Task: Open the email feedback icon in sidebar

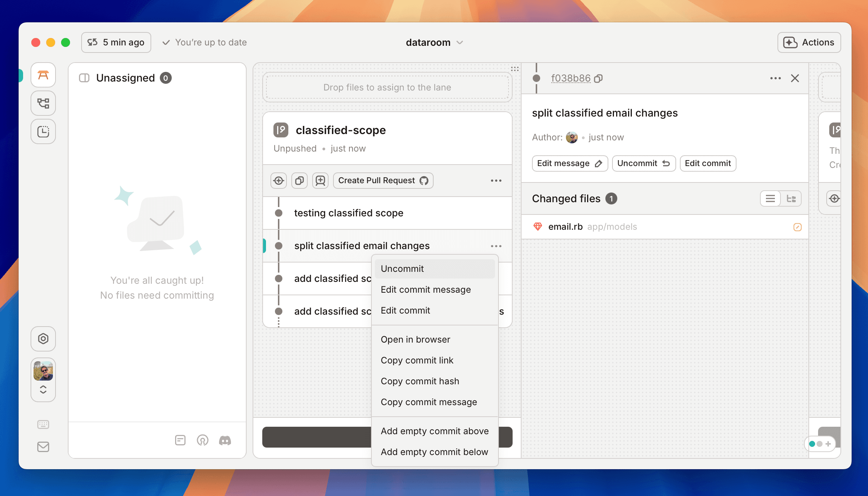Action: pos(43,447)
